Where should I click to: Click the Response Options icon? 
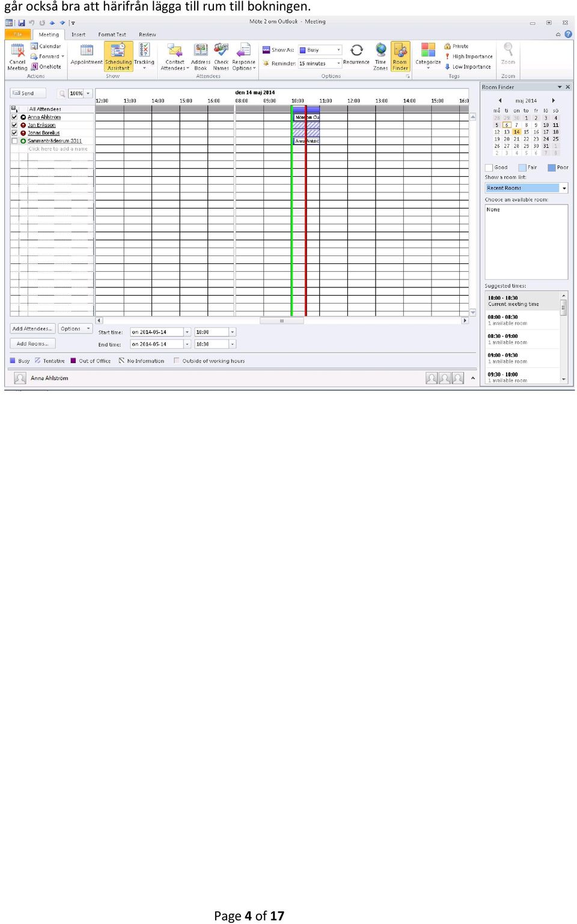244,50
